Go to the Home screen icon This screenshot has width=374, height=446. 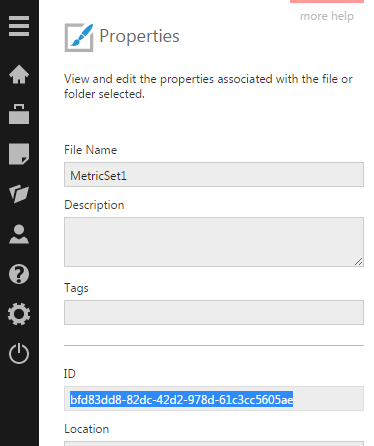(x=19, y=74)
